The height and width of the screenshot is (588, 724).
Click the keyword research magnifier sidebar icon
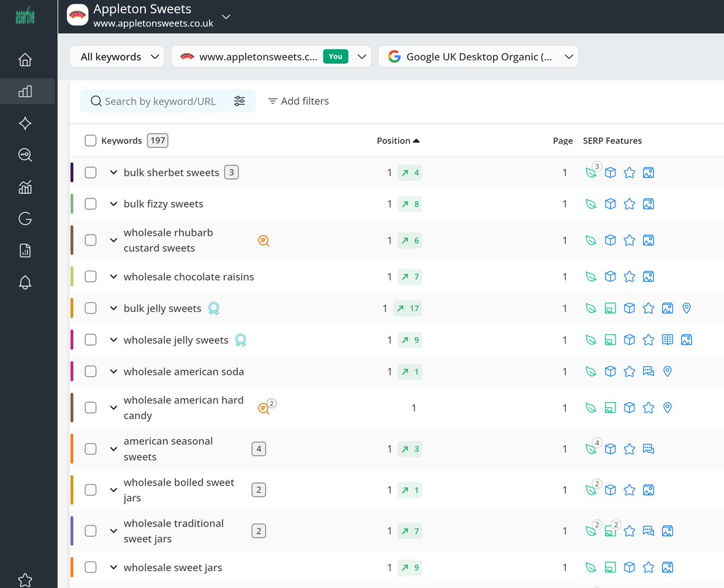pos(25,156)
